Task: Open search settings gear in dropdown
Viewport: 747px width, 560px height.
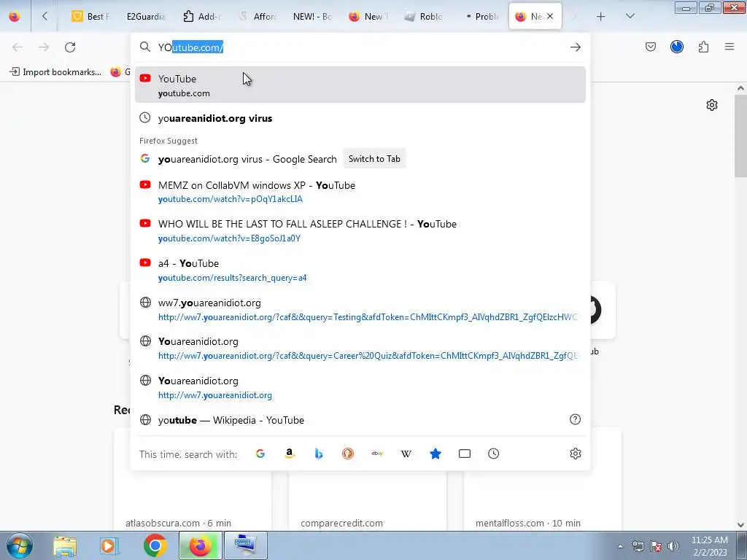Action: (576, 454)
